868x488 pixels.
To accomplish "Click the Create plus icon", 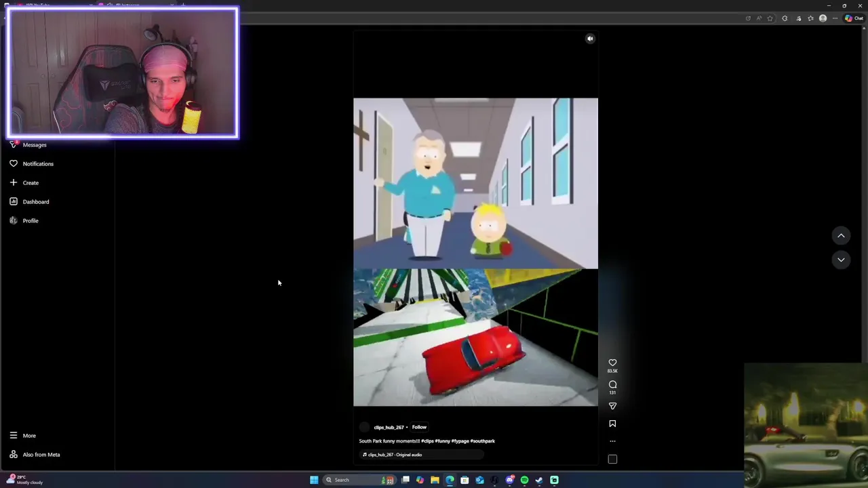I will click(14, 182).
